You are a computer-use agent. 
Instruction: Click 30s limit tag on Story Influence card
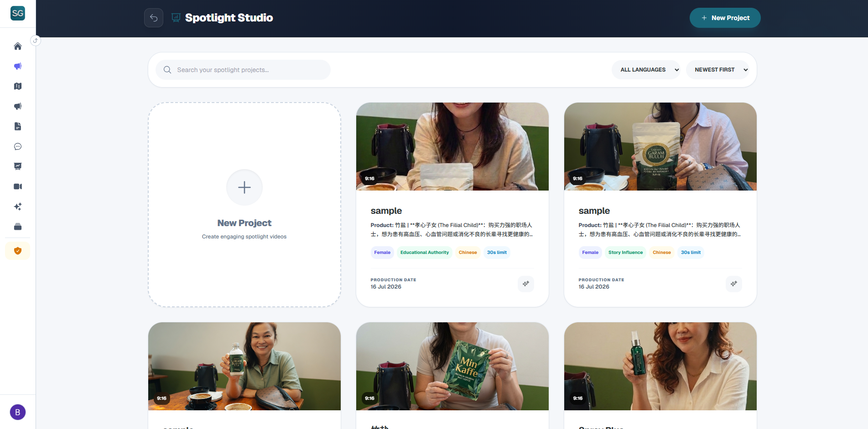(x=691, y=253)
